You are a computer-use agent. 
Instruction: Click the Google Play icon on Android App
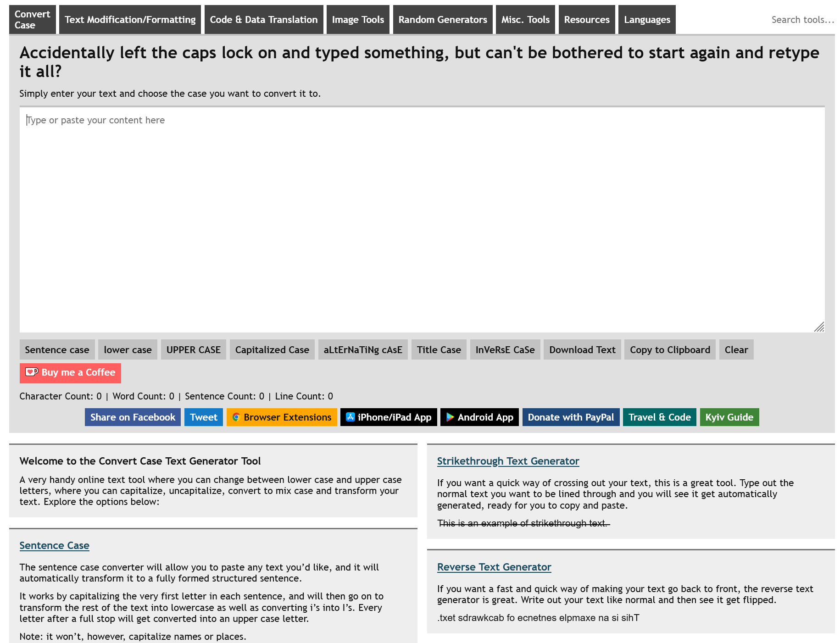coord(450,417)
